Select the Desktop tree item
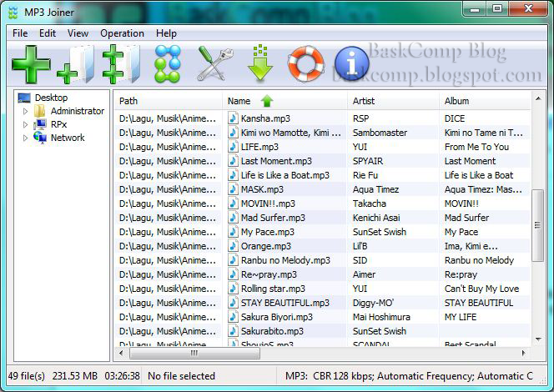The height and width of the screenshot is (392, 554). pyautogui.click(x=51, y=98)
